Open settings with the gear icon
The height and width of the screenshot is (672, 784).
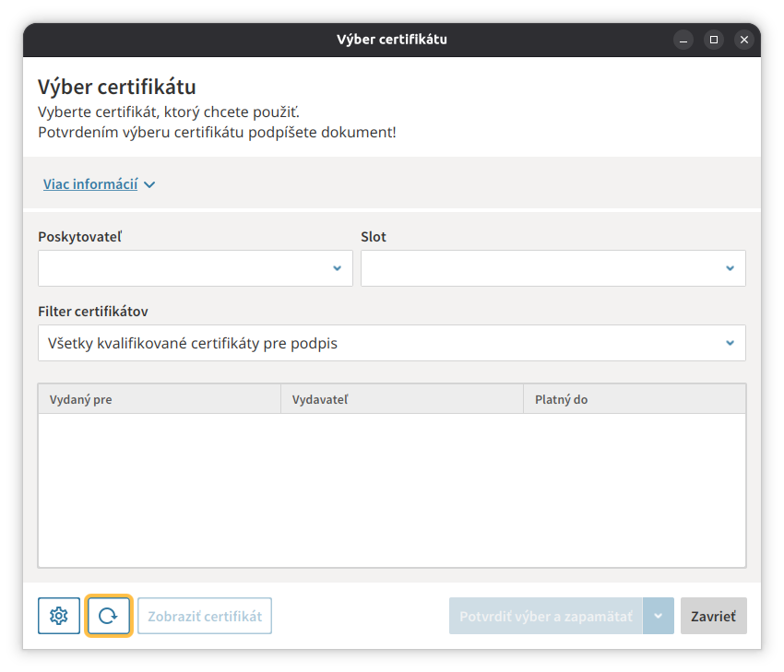[59, 616]
